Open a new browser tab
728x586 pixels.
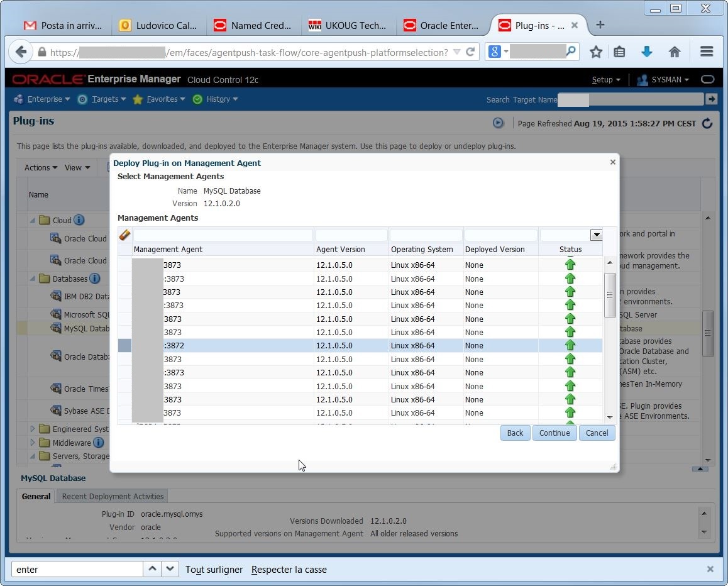tap(600, 25)
